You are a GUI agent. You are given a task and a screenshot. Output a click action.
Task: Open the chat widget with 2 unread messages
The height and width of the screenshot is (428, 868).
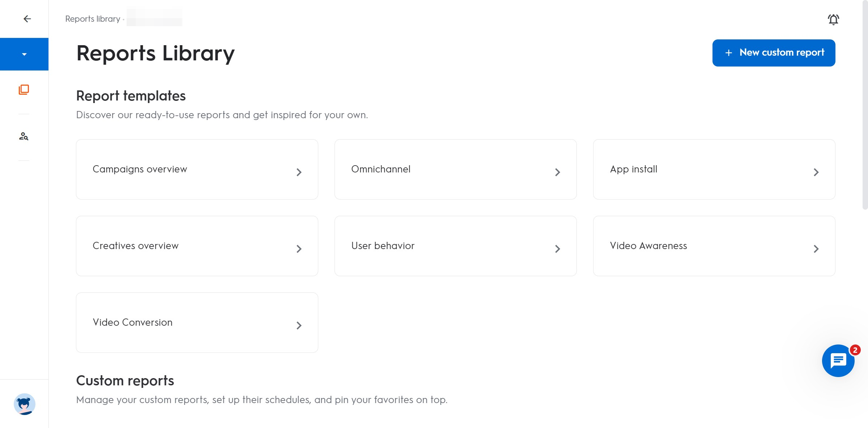[x=838, y=360]
